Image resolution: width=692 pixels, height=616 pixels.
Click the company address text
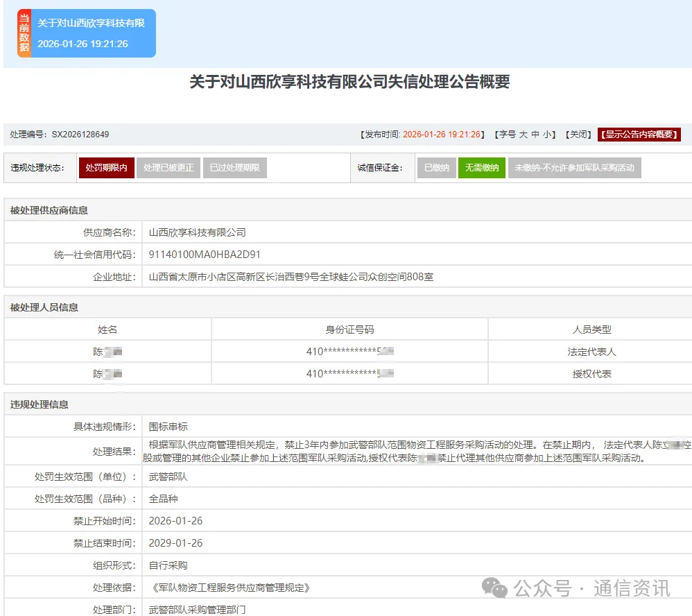point(291,277)
